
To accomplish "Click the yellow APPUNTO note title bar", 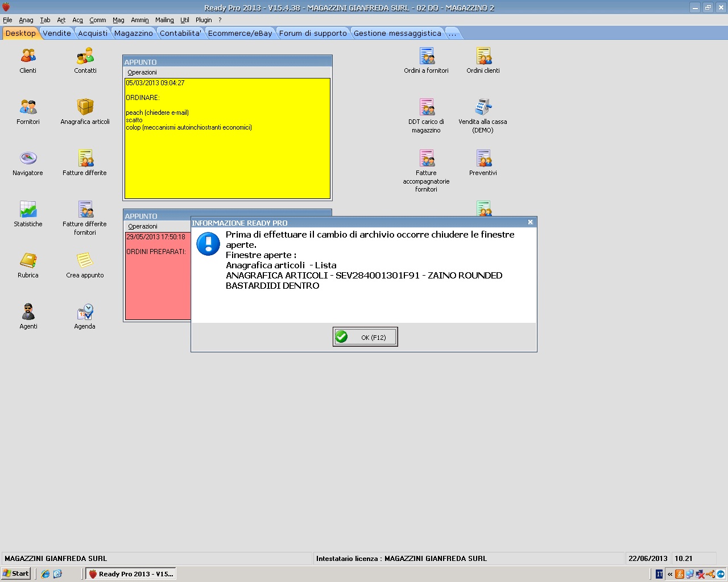I will 227,62.
